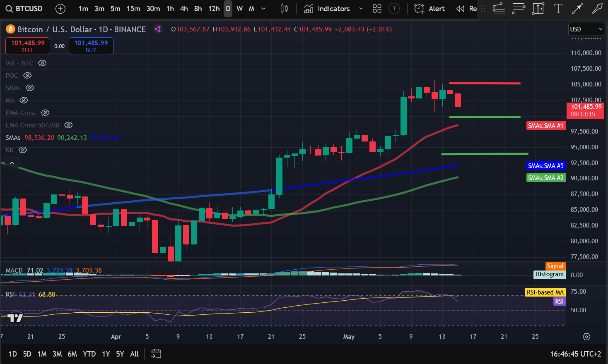Open price scale settings gear icon
The height and width of the screenshot is (364, 608).
tap(586, 337)
